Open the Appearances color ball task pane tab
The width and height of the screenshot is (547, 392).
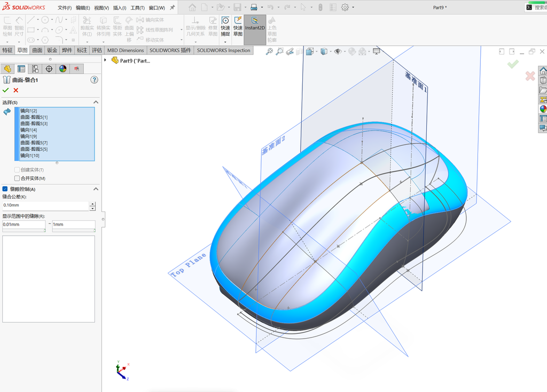[x=543, y=109]
